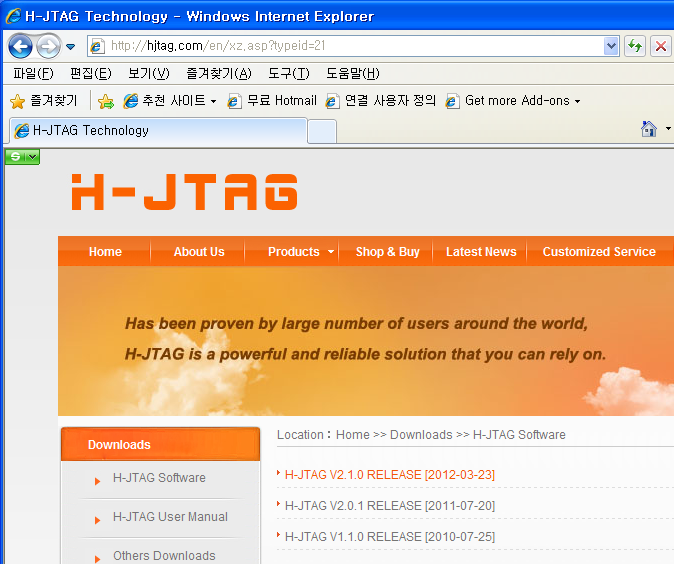The image size is (674, 564).
Task: Click the arrow bullet beside Others Downloads
Action: (98, 559)
